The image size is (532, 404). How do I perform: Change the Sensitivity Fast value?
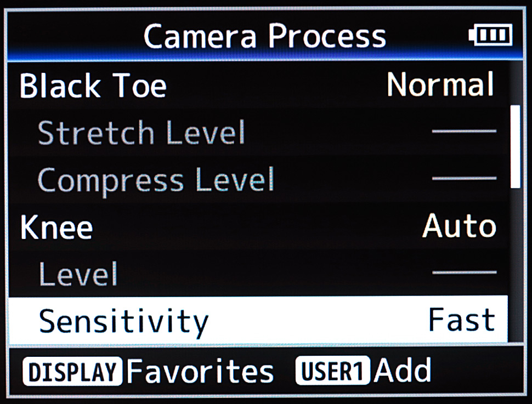click(x=462, y=320)
